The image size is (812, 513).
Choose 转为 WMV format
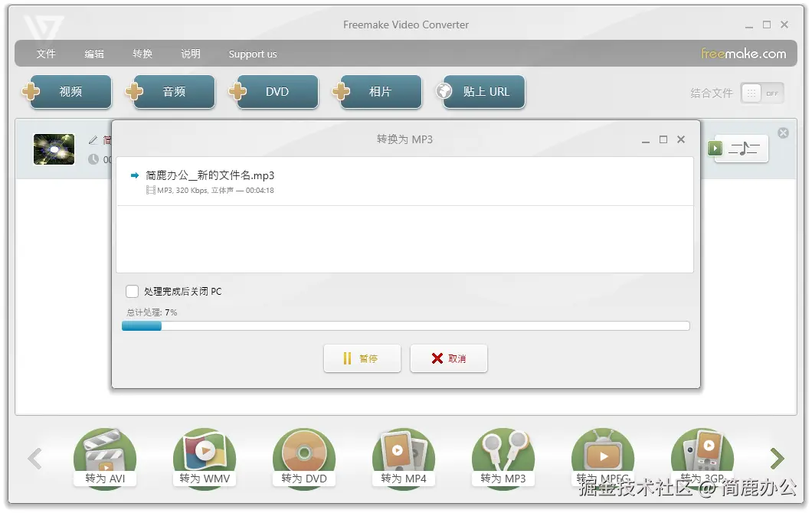[x=205, y=459]
